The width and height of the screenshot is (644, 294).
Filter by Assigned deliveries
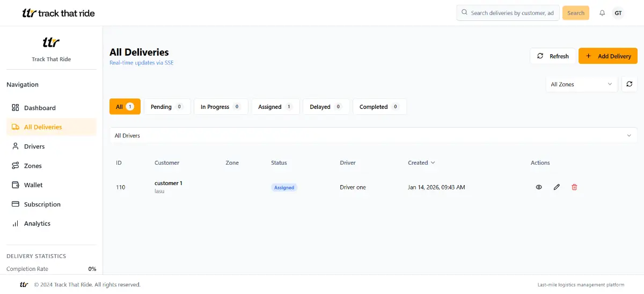click(x=275, y=107)
